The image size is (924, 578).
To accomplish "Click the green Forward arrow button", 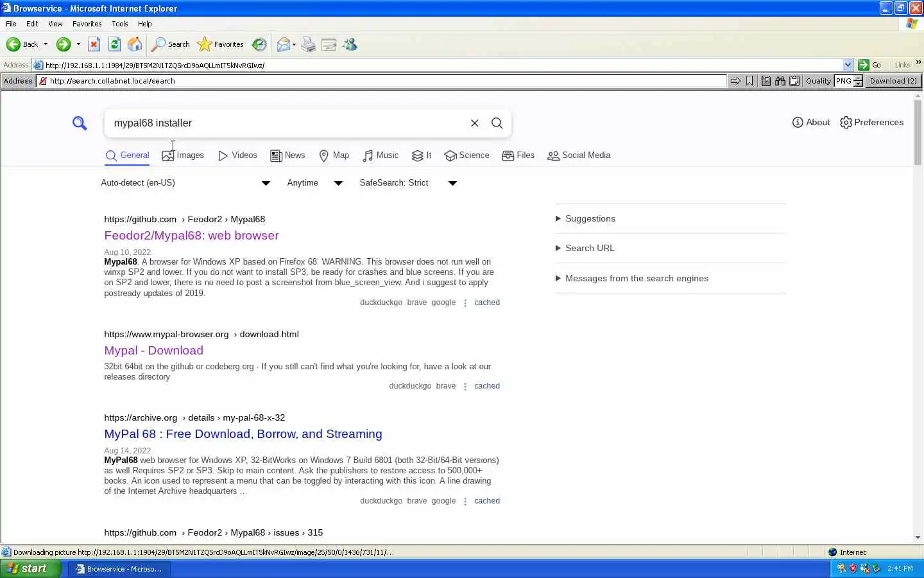I will pos(63,44).
